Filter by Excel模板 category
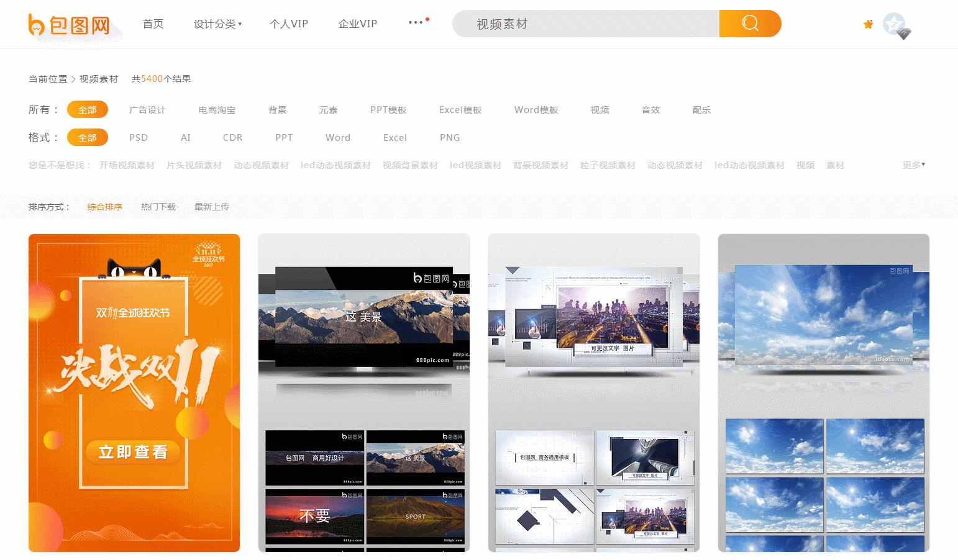The image size is (958, 560). 460,110
